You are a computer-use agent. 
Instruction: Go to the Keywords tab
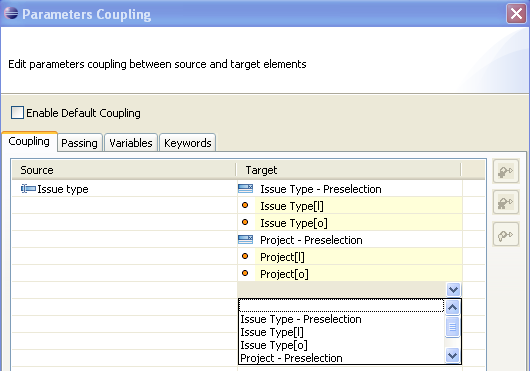tap(188, 143)
